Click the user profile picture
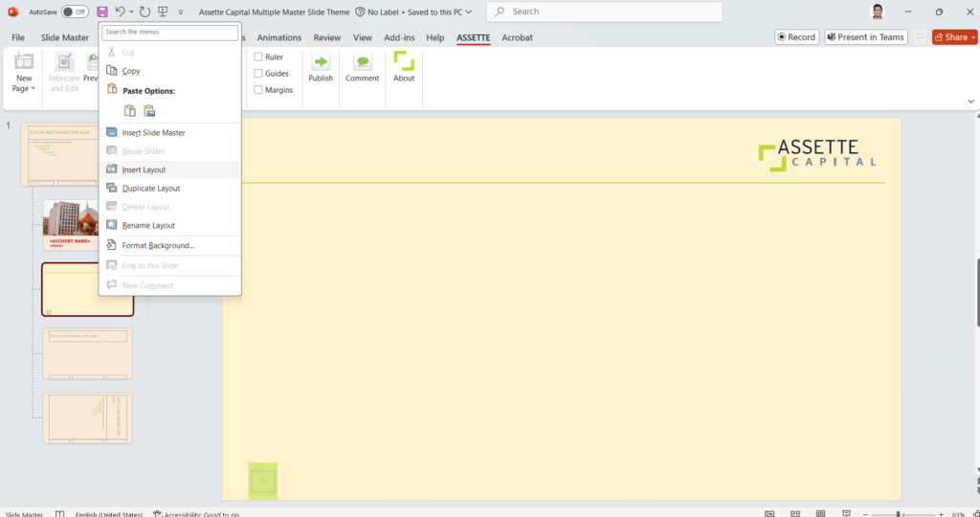Image resolution: width=980 pixels, height=517 pixels. click(x=879, y=11)
